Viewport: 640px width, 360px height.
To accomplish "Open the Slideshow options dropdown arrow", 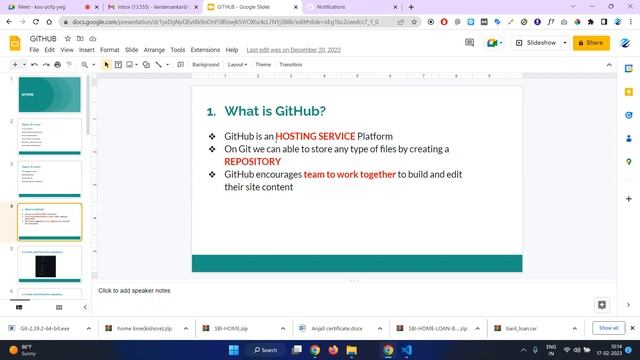I will [x=565, y=42].
